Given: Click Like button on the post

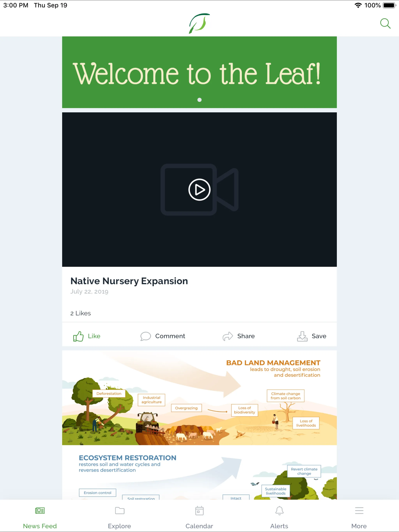Looking at the screenshot, I should point(86,336).
